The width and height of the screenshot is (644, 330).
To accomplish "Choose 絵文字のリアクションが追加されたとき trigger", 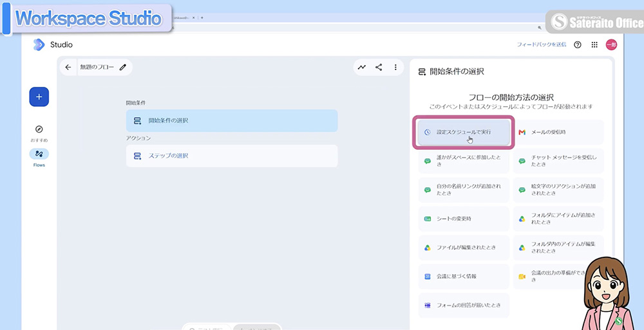I will pos(558,190).
